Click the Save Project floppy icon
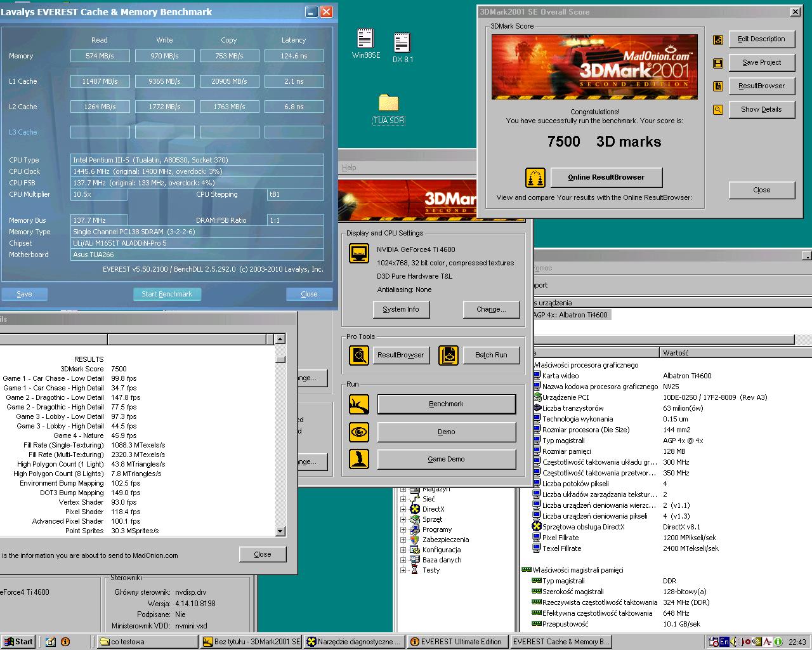The height and width of the screenshot is (650, 812). tap(718, 63)
